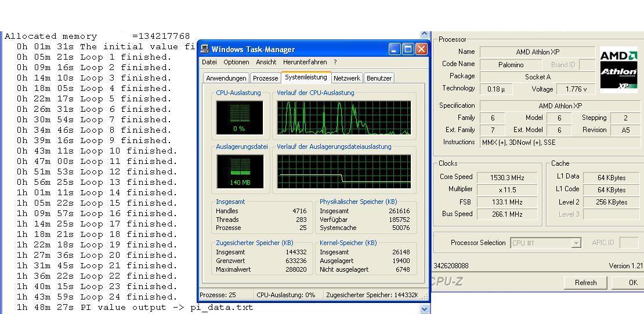Click the Grenzwert value 633236

296,261
